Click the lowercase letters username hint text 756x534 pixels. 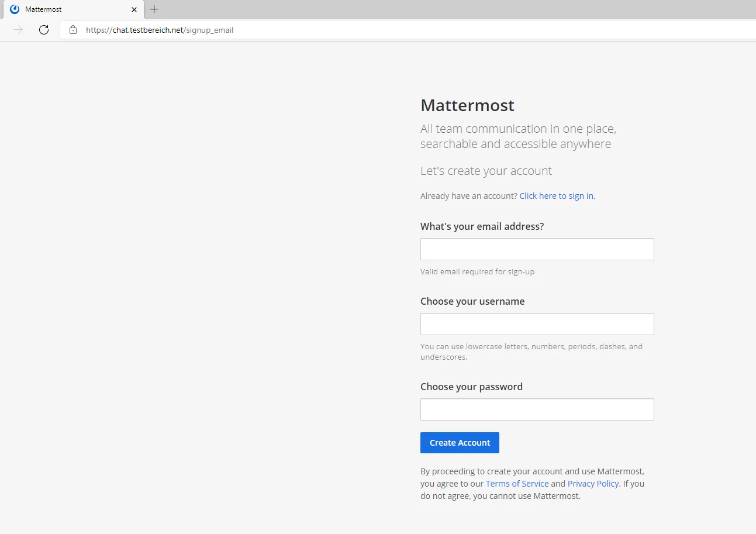531,352
